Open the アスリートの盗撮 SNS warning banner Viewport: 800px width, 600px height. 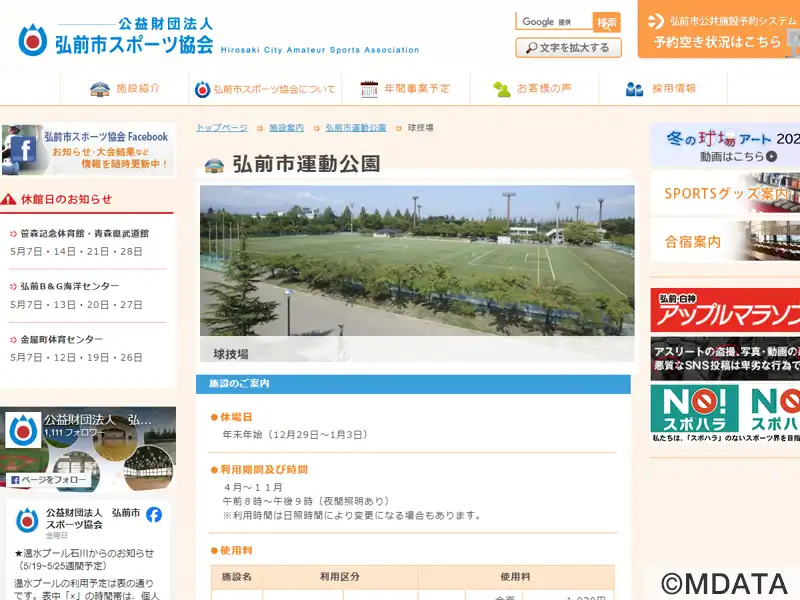tap(725, 359)
